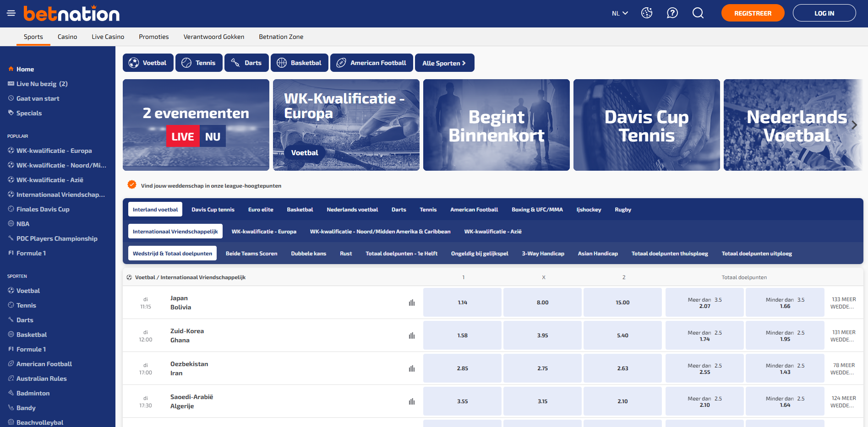The width and height of the screenshot is (868, 427).
Task: Click the Betnation logo
Action: point(71,13)
